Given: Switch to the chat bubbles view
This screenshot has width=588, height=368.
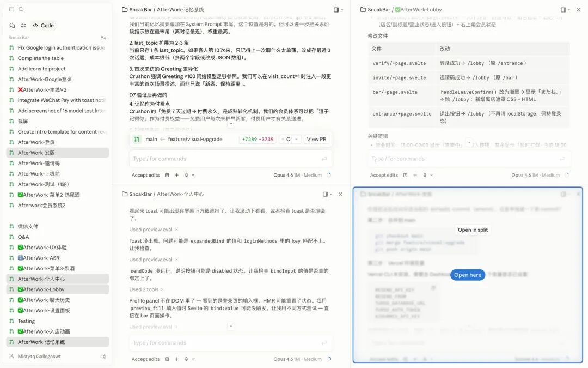Looking at the screenshot, I should [12, 25].
